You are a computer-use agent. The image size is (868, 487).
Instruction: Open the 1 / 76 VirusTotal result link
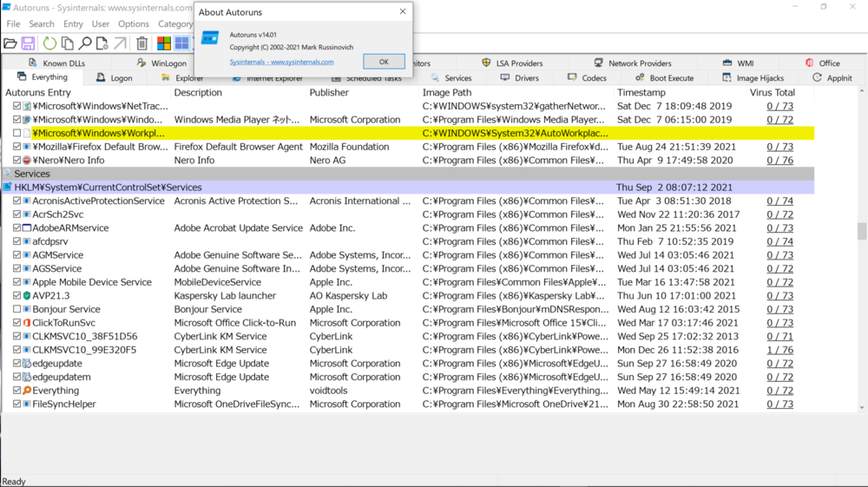[x=779, y=350]
